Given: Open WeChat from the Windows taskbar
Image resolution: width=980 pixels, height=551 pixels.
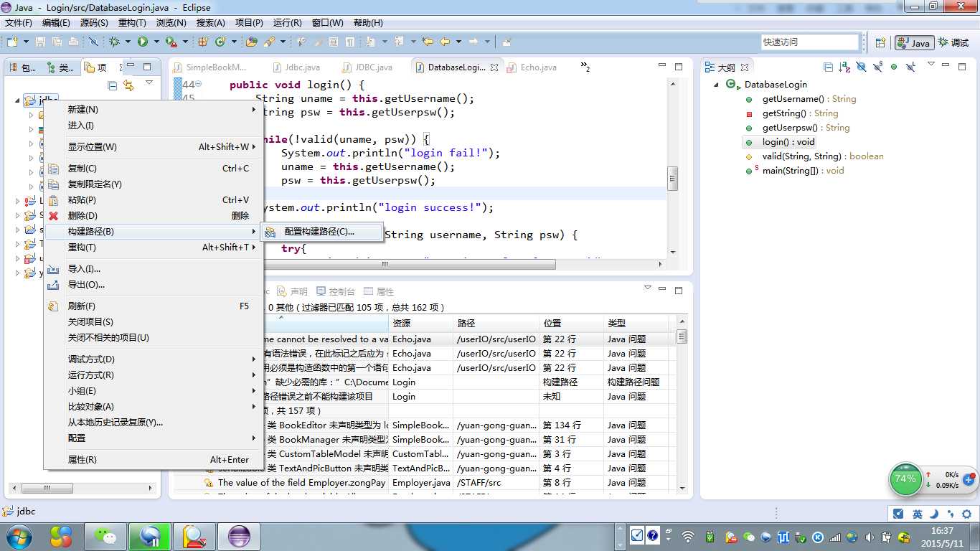Looking at the screenshot, I should click(105, 536).
